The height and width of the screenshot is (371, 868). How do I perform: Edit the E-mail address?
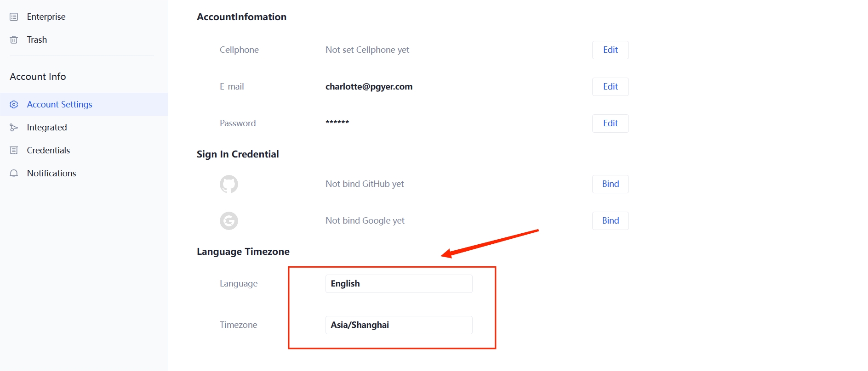click(610, 87)
